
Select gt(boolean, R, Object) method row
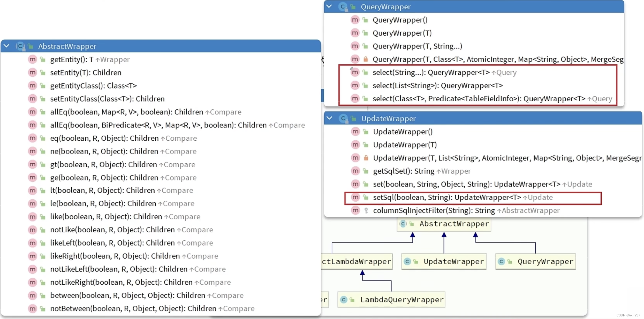pos(161,164)
